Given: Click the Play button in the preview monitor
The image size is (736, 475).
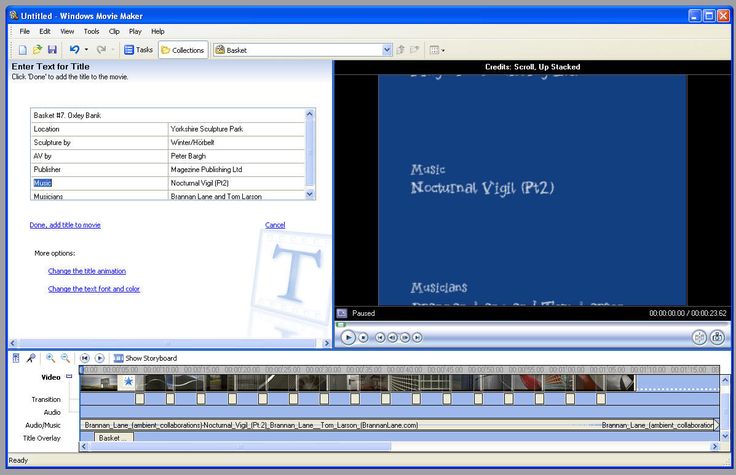Looking at the screenshot, I should pyautogui.click(x=348, y=337).
